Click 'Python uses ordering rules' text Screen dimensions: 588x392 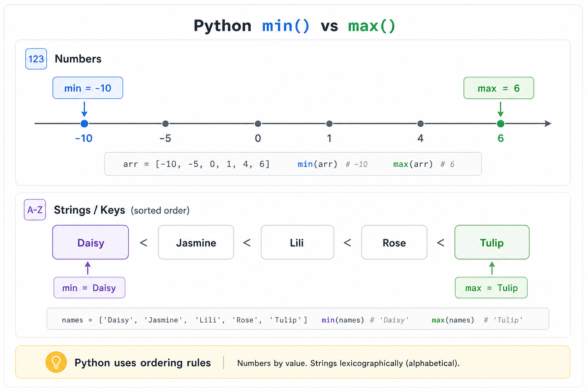click(142, 363)
